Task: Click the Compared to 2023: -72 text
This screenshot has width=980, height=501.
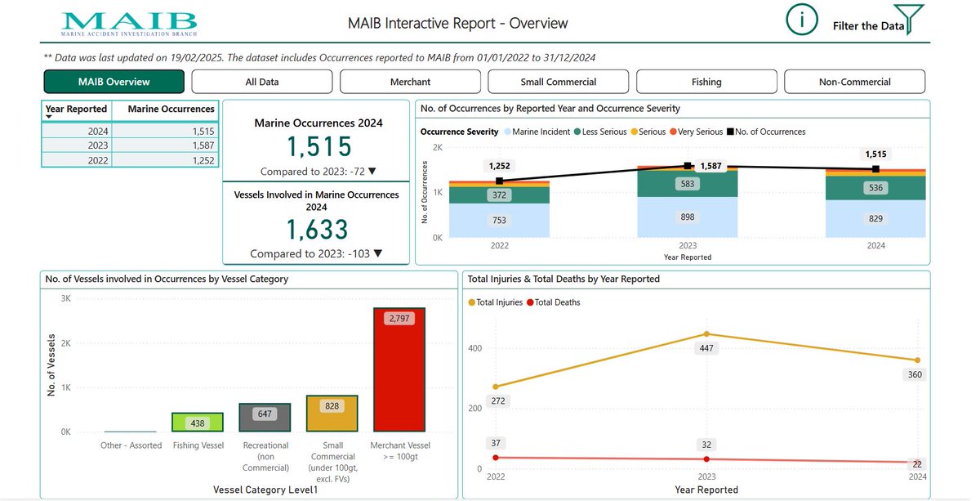Action: tap(318, 172)
